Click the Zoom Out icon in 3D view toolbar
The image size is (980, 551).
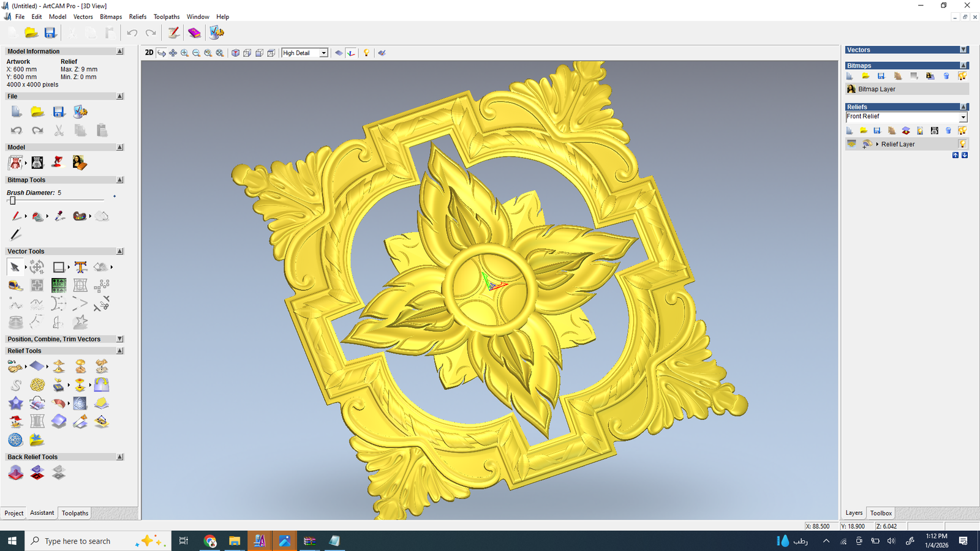pyautogui.click(x=196, y=53)
